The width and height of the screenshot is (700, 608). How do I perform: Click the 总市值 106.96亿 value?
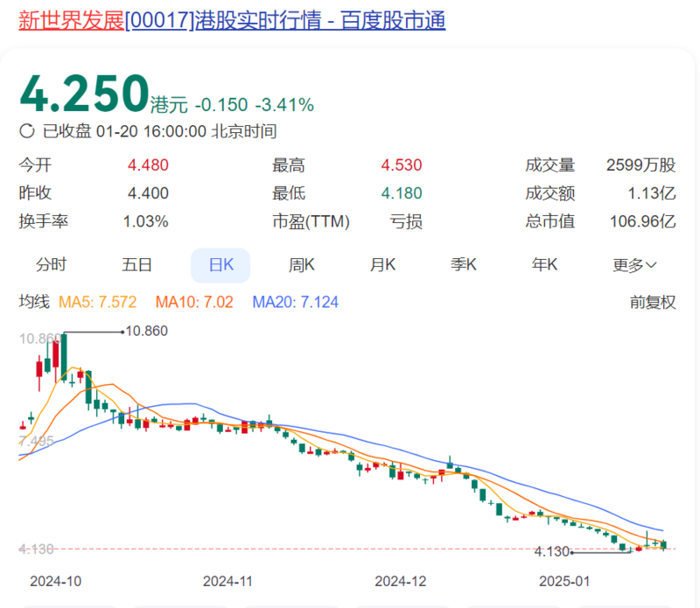(x=642, y=221)
